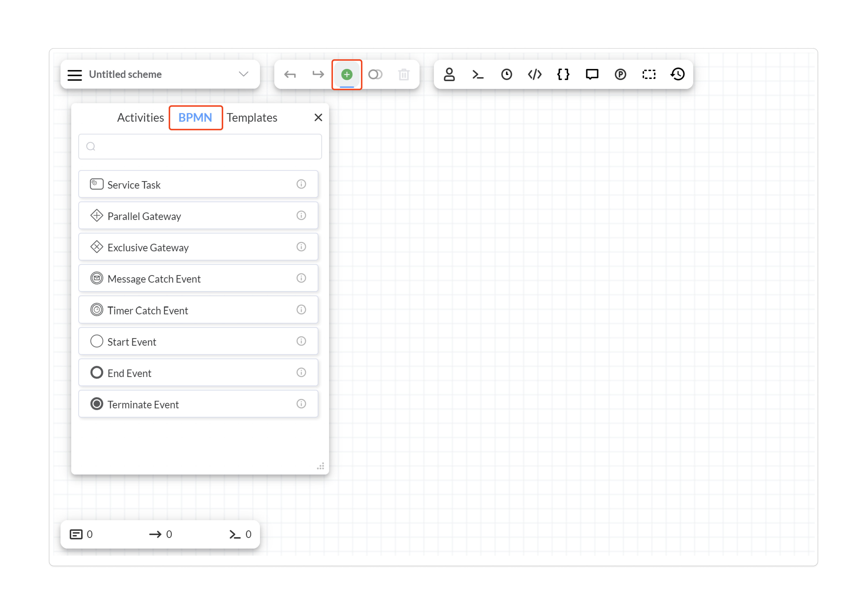
Task: Open the commands terminal icon
Action: click(x=478, y=74)
